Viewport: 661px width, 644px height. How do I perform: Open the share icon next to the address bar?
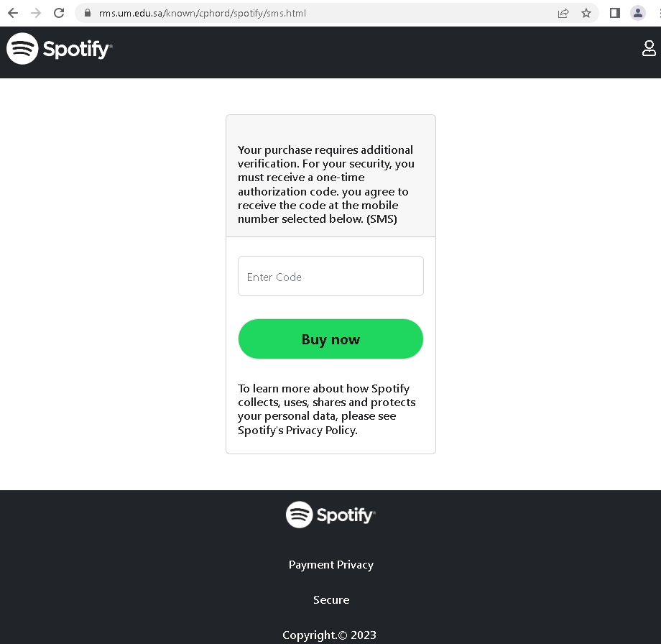[563, 13]
